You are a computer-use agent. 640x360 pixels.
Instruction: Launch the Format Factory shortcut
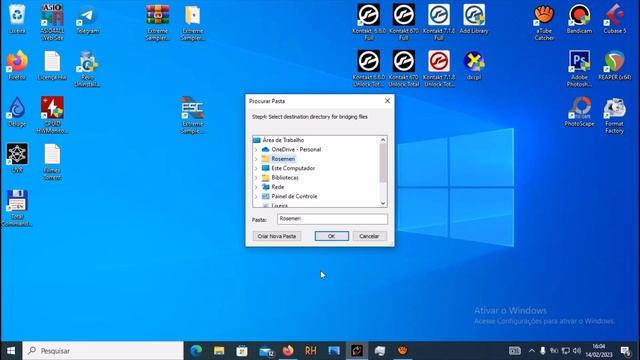point(614,115)
